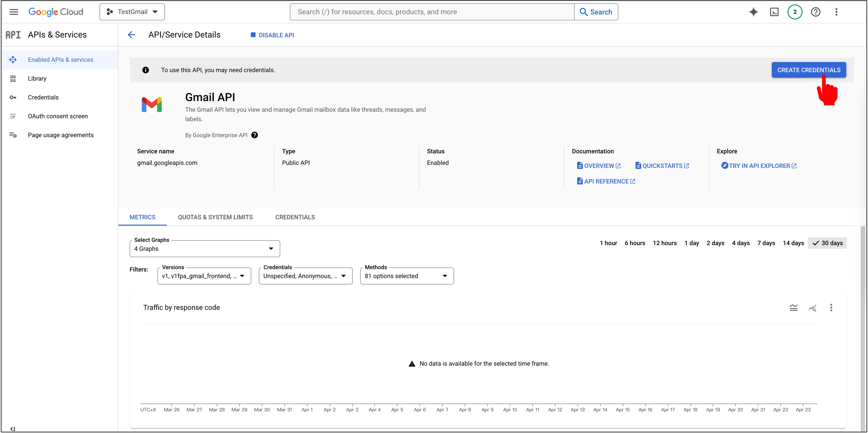Open the hamburger navigation menu
Image resolution: width=868 pixels, height=433 pixels.
coord(14,12)
